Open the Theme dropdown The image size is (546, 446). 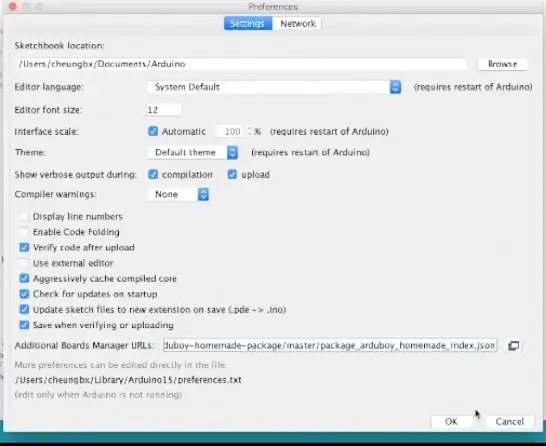(193, 152)
